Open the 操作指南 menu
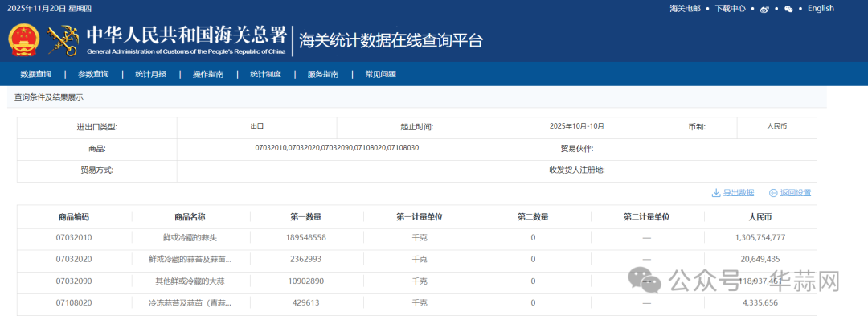Screen dimensions: 868x316 pyautogui.click(x=208, y=74)
